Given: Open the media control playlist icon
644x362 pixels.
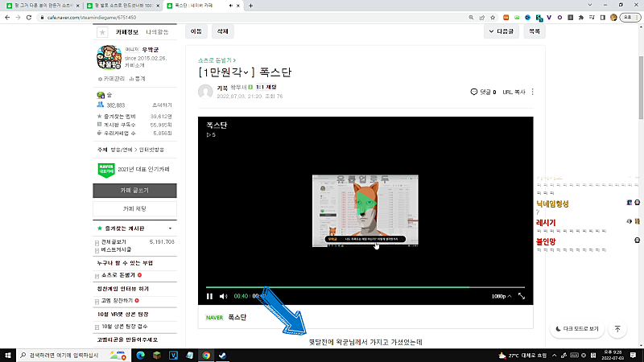Looking at the screenshot, I should pos(592,18).
